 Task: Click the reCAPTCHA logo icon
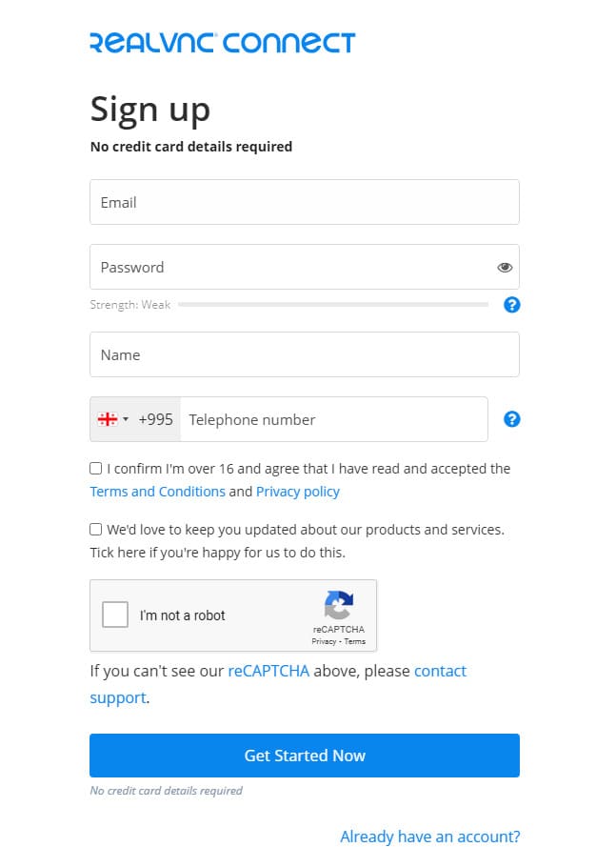click(x=338, y=606)
